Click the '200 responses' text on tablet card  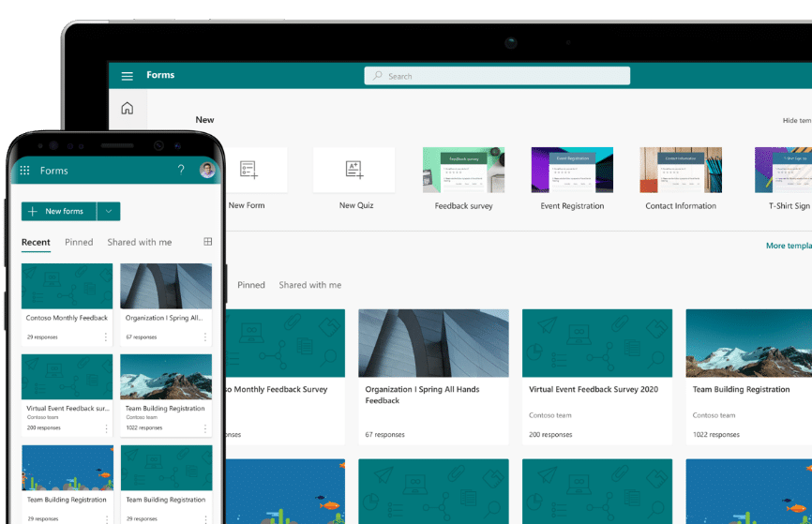pyautogui.click(x=550, y=434)
